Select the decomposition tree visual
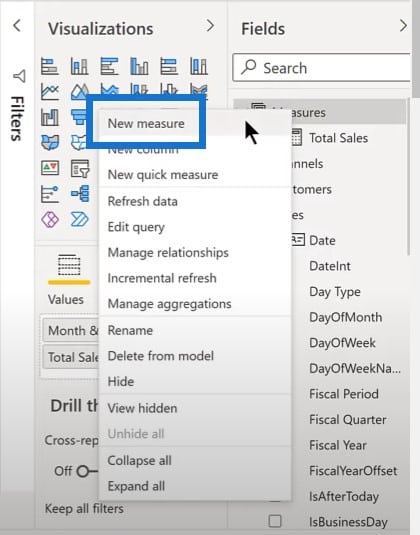 pos(80,193)
